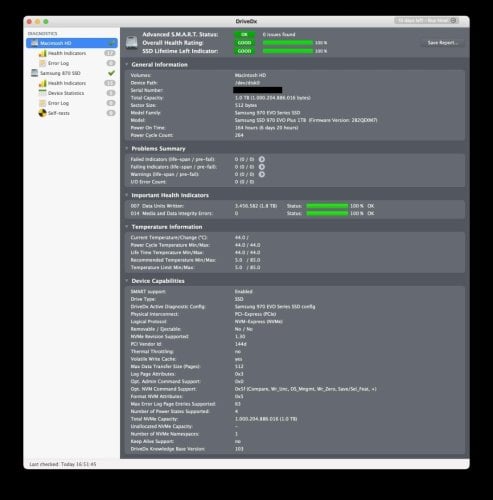Image resolution: width=493 pixels, height=500 pixels.
Task: Click the Macintosh HD drive icon in sidebar
Action: [x=34, y=43]
